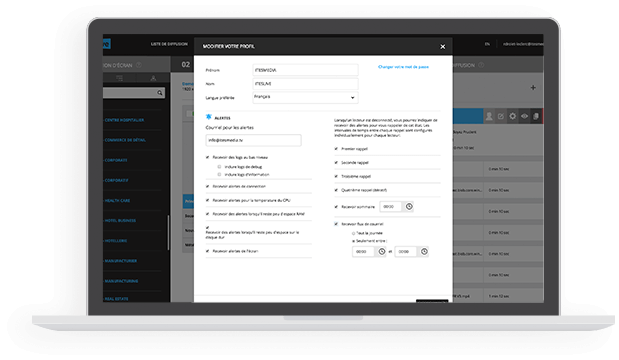
Task: Click the Recevoir sommaire time field
Action: (391, 206)
